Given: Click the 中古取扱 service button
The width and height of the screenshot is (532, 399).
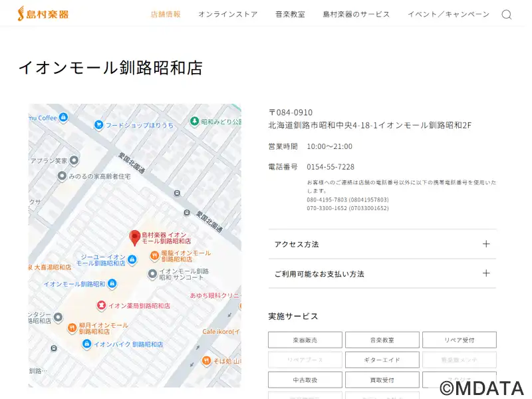Looking at the screenshot, I should tap(305, 380).
